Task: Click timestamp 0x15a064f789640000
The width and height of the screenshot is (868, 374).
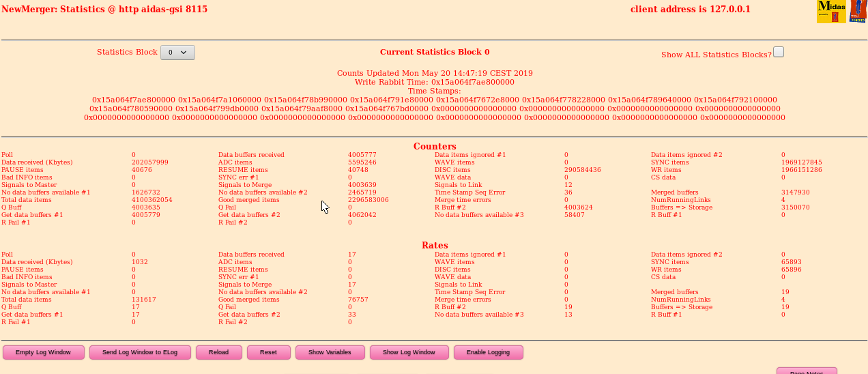Action: (x=650, y=100)
